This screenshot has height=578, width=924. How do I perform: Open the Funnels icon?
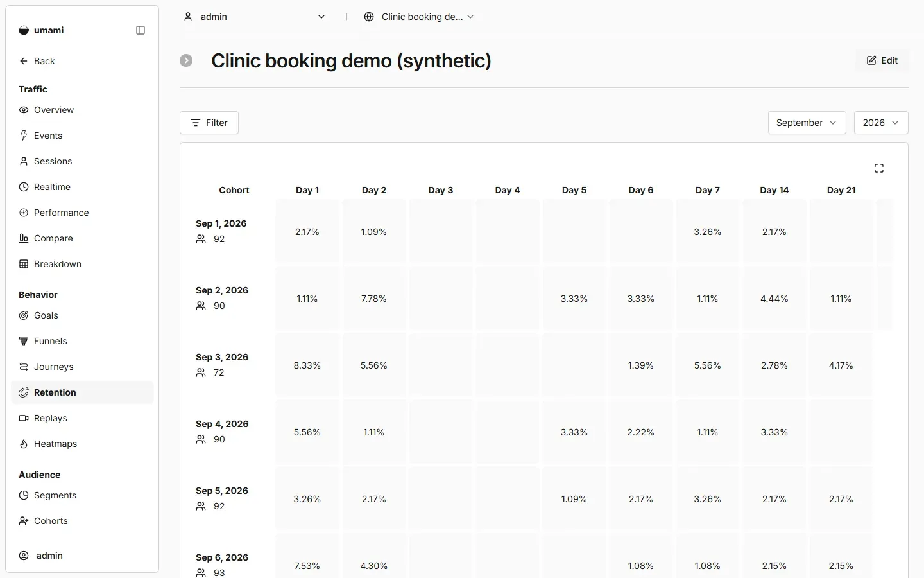point(24,341)
